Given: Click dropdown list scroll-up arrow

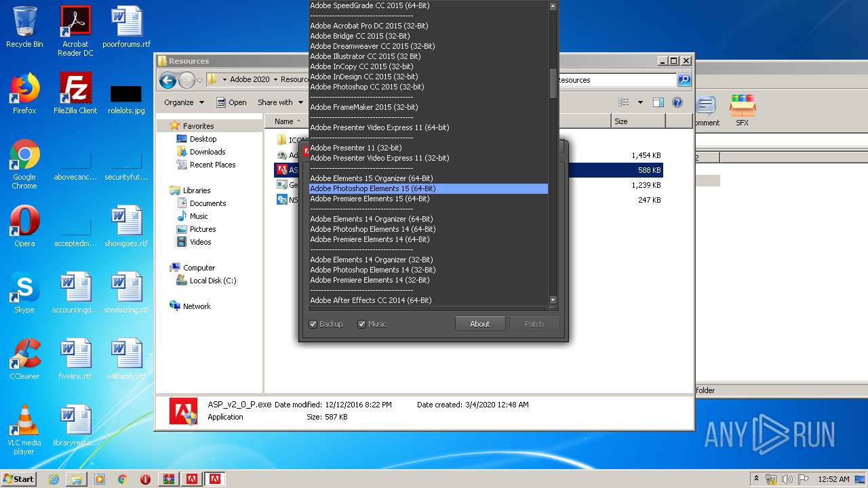Looking at the screenshot, I should coord(553,5).
